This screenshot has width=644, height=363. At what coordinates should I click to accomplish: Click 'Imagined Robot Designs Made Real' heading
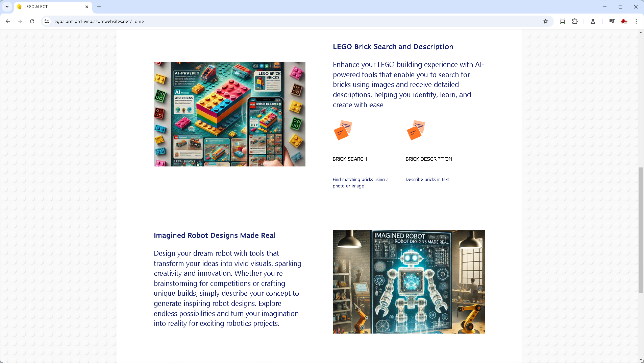pyautogui.click(x=215, y=235)
